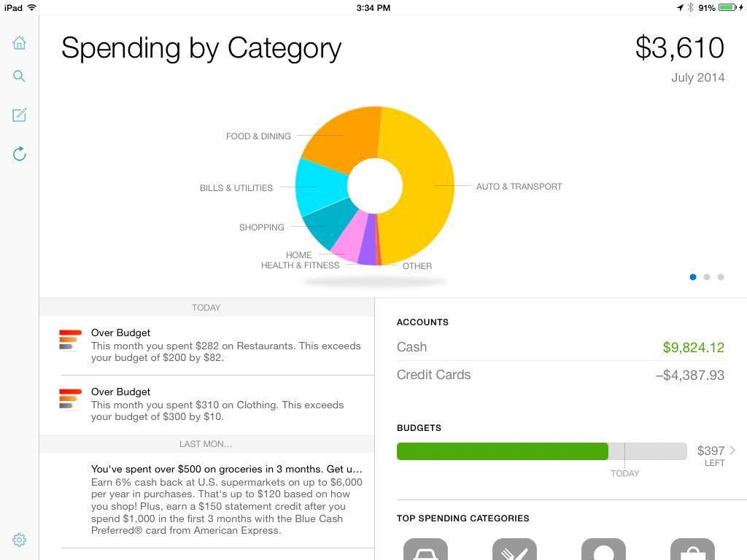747x560 pixels.
Task: Tap the compose new transaction icon
Action: coord(20,115)
